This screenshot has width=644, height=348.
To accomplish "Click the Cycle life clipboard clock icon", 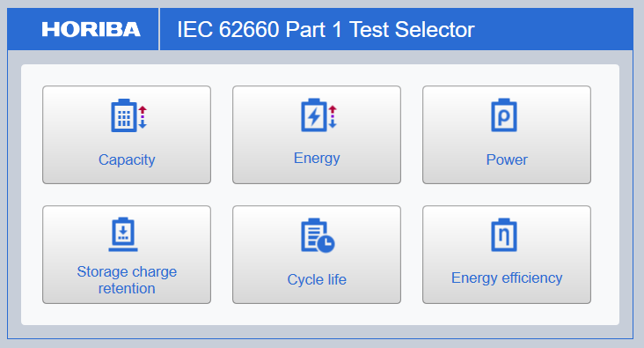I will click(318, 235).
